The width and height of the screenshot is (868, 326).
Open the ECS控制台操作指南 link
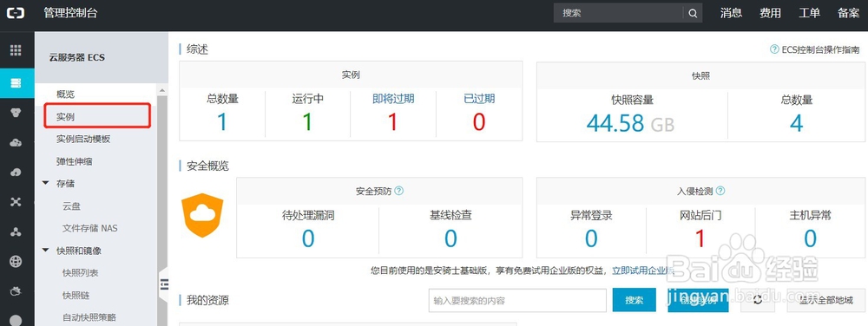click(820, 49)
